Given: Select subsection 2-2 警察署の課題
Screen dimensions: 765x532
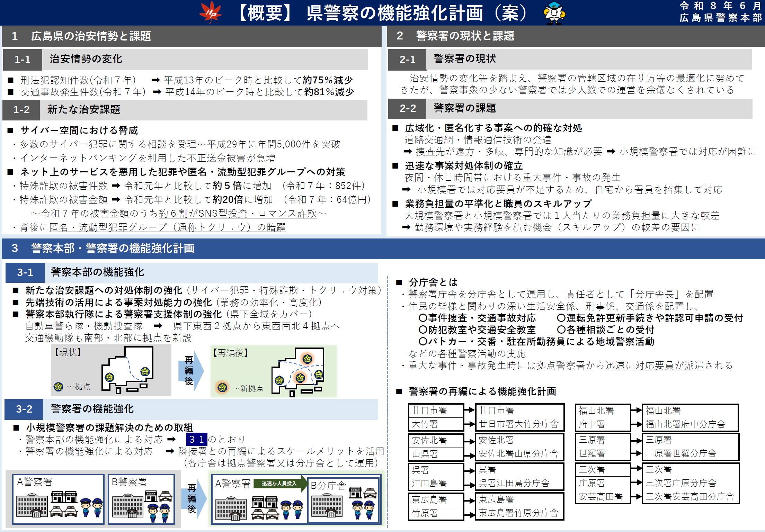Looking at the screenshot, I should tap(570, 108).
